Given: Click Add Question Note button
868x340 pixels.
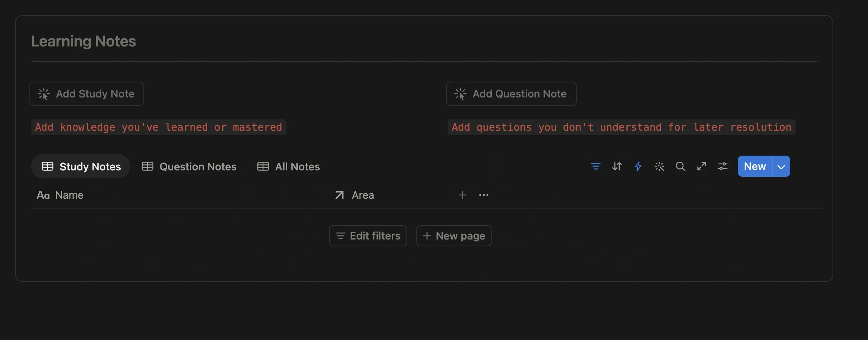Looking at the screenshot, I should (x=511, y=94).
